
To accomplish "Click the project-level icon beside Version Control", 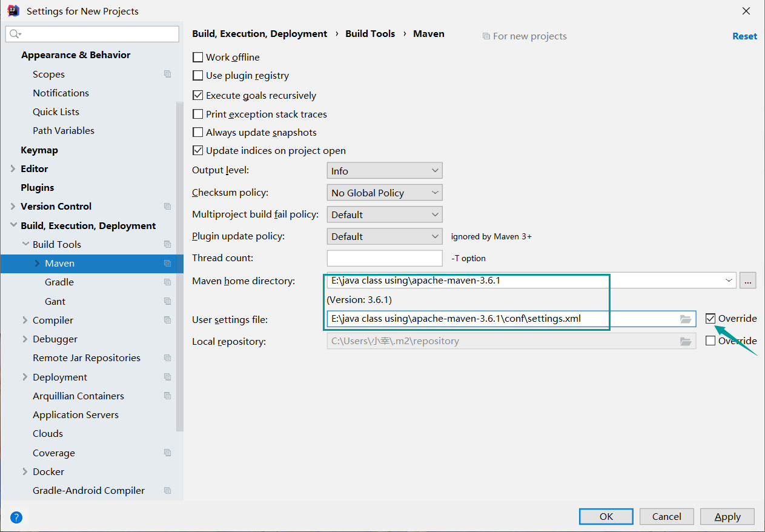I will [168, 207].
